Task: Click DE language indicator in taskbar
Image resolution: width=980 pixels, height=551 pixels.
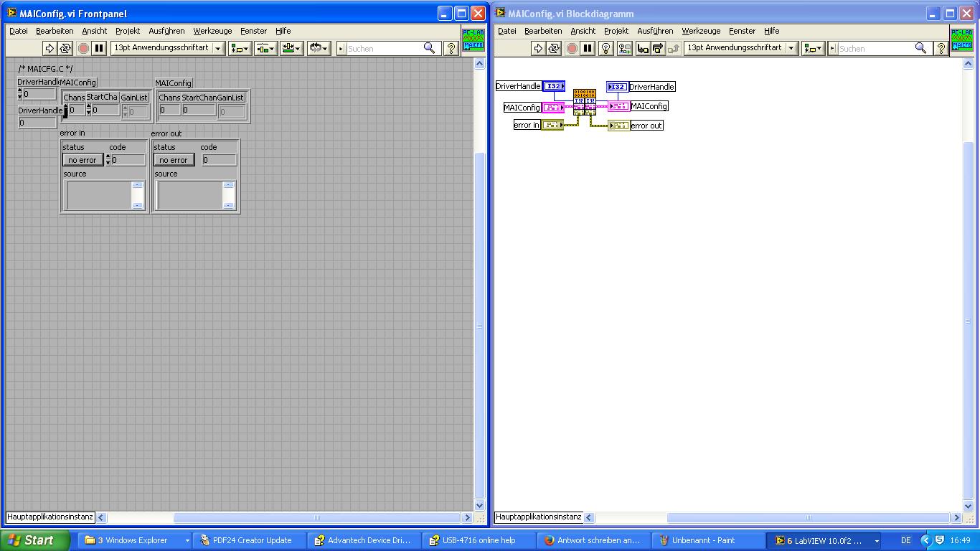Action: 905,540
